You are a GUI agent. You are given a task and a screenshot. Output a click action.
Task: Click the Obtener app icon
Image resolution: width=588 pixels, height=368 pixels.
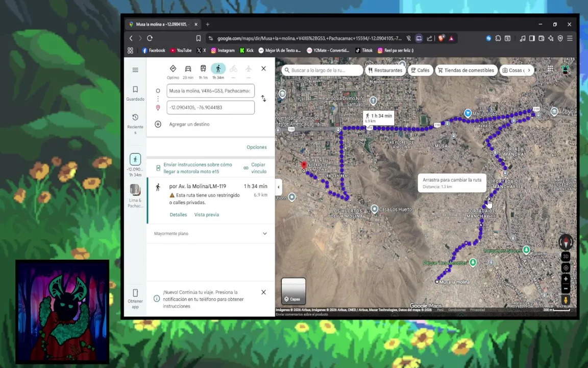[135, 293]
